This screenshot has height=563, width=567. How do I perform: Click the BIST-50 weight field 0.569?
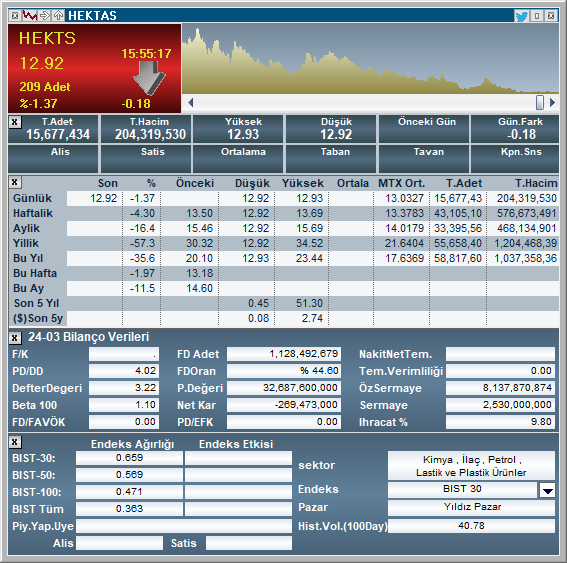(x=129, y=475)
